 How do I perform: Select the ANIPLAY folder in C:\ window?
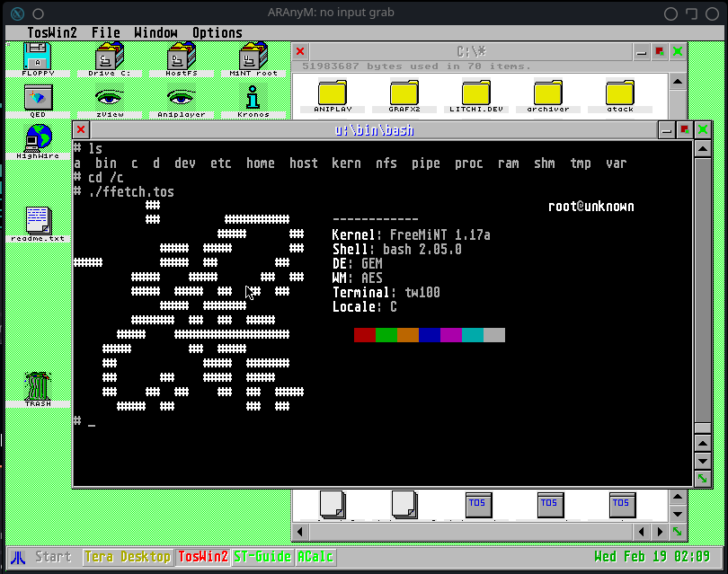click(333, 96)
